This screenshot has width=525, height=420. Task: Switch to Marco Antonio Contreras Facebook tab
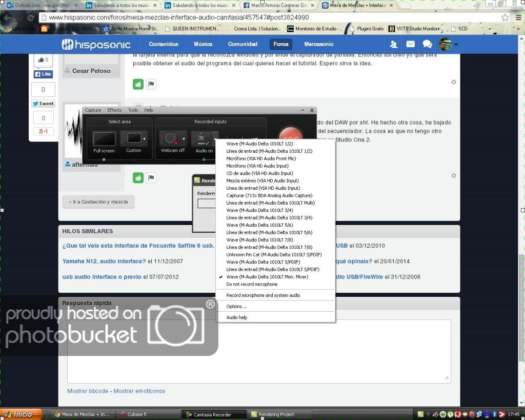[278, 5]
